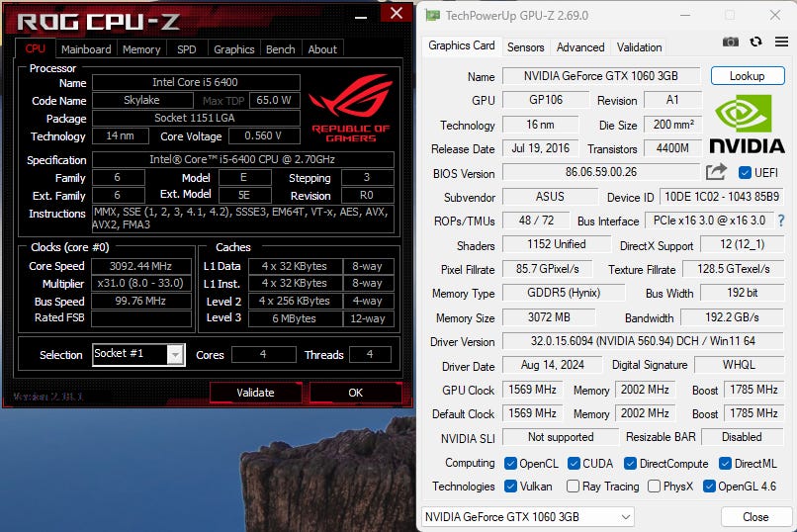Click the Level 3 cache value 6 MBytes
The image size is (797, 532).
tap(294, 318)
